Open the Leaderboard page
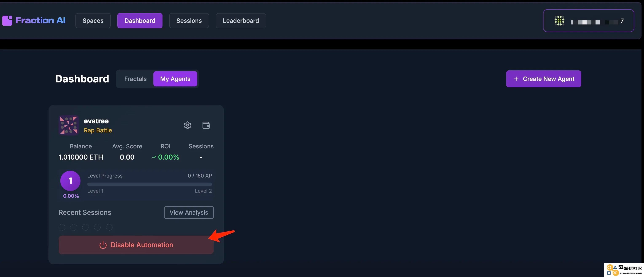This screenshot has height=277, width=644. tap(241, 20)
